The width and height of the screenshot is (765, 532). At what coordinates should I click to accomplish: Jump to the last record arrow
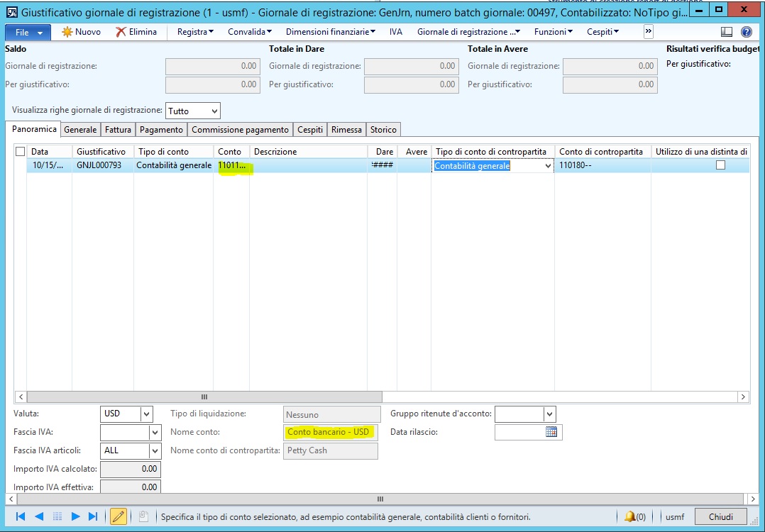[x=93, y=517]
